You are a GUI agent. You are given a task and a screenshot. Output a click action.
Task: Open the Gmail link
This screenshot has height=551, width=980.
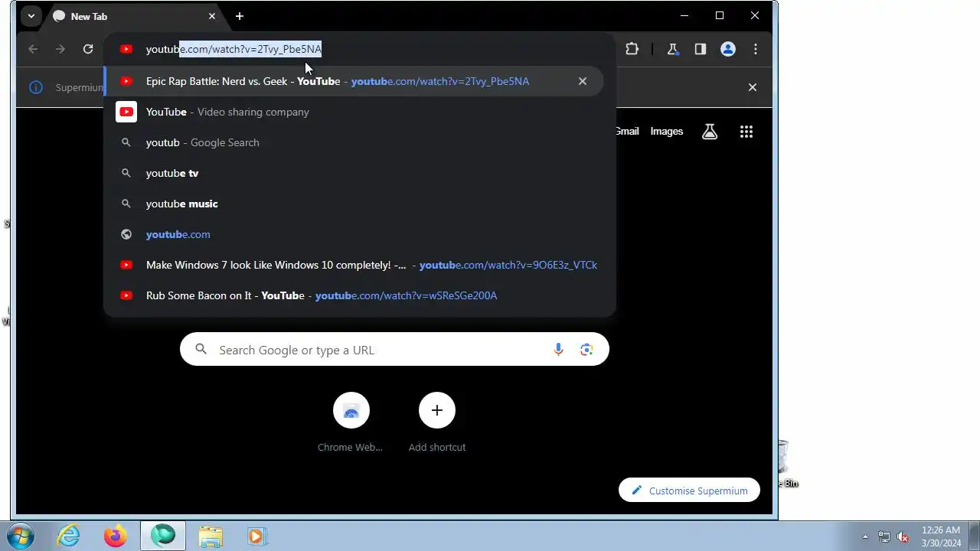point(626,131)
